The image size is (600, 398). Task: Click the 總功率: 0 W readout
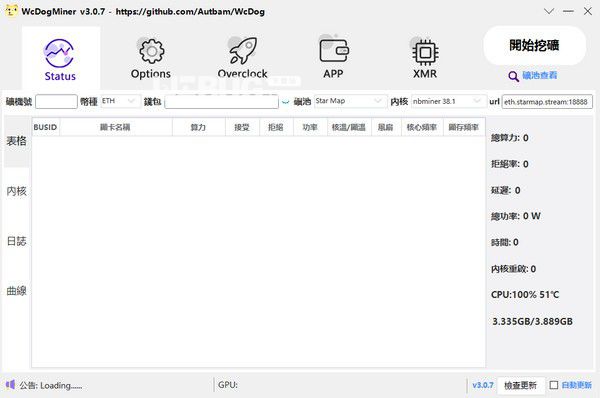(x=516, y=216)
